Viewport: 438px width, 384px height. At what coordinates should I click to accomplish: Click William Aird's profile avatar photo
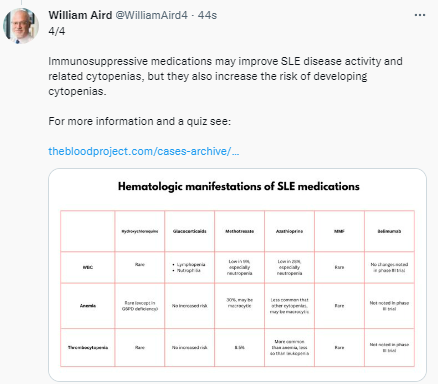tap(21, 26)
